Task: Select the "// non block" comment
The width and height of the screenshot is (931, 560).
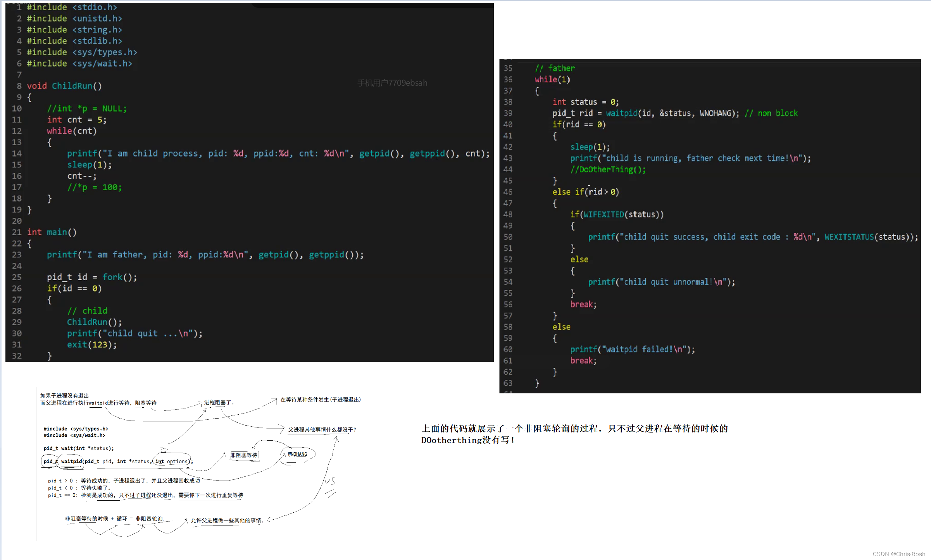Action: pos(771,113)
